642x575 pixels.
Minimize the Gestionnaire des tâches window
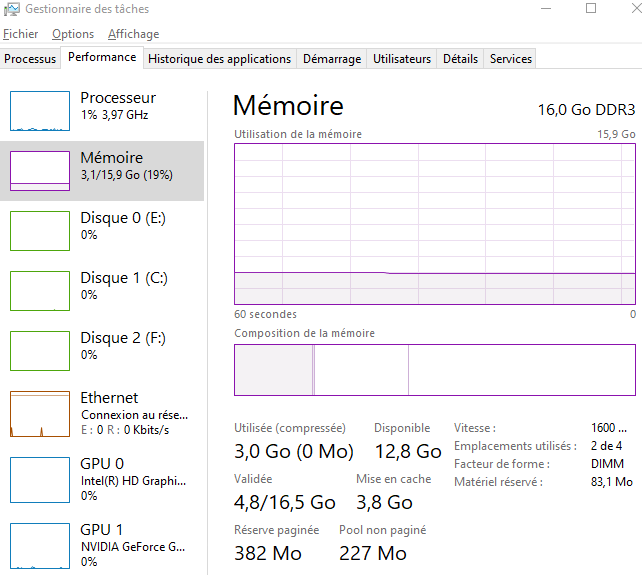point(546,9)
